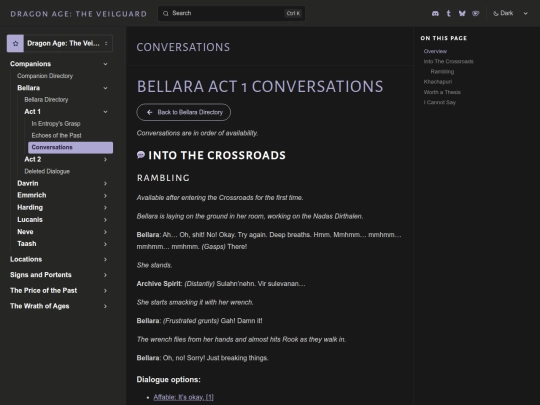This screenshot has width=540, height=405.
Task: Click the star logo icon in sidebar
Action: pyautogui.click(x=15, y=43)
